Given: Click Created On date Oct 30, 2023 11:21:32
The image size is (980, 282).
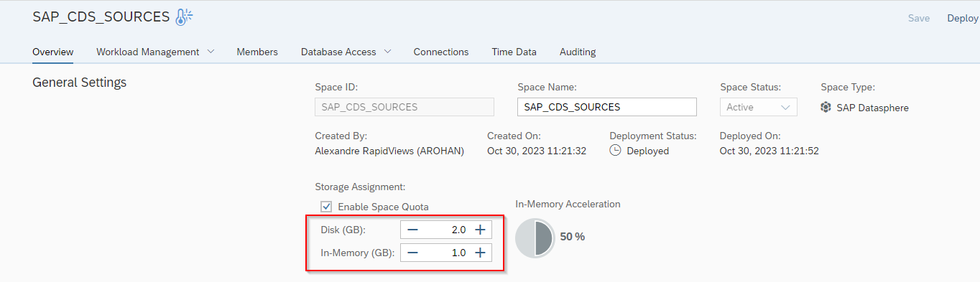Looking at the screenshot, I should point(537,151).
